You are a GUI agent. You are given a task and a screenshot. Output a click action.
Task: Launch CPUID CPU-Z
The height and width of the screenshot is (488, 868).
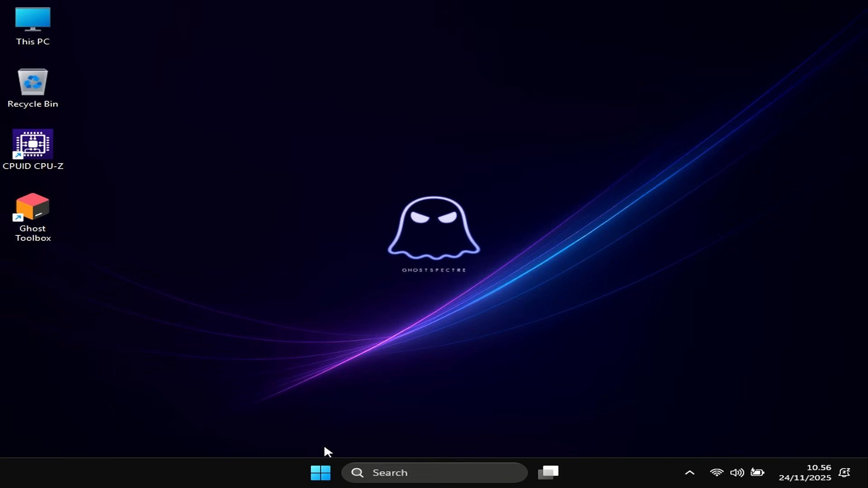coord(32,145)
